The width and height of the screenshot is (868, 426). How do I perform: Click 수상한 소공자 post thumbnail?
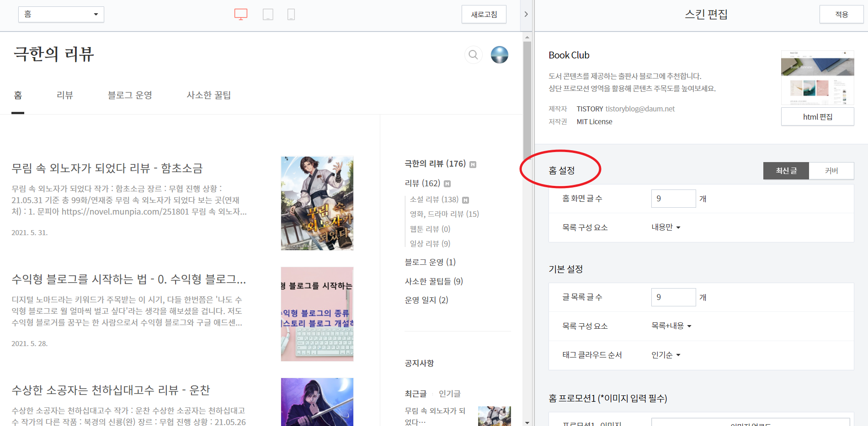317,402
